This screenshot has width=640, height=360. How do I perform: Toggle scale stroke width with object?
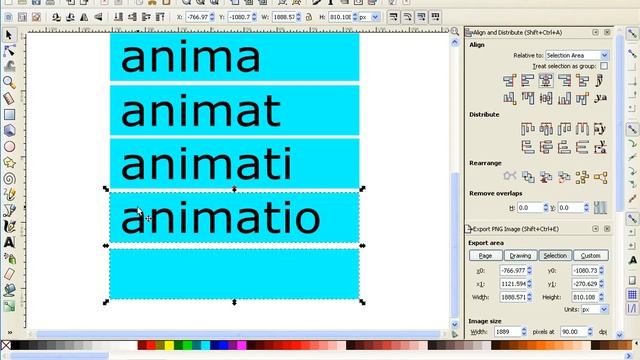[x=393, y=17]
